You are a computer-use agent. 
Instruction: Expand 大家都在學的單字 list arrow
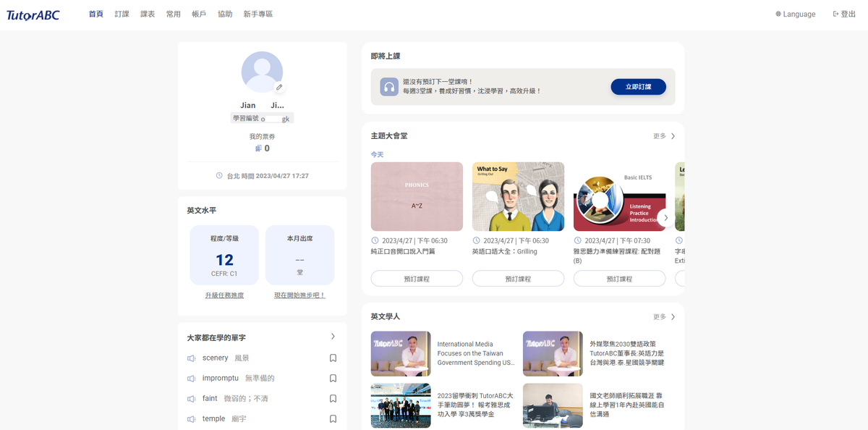(x=333, y=337)
